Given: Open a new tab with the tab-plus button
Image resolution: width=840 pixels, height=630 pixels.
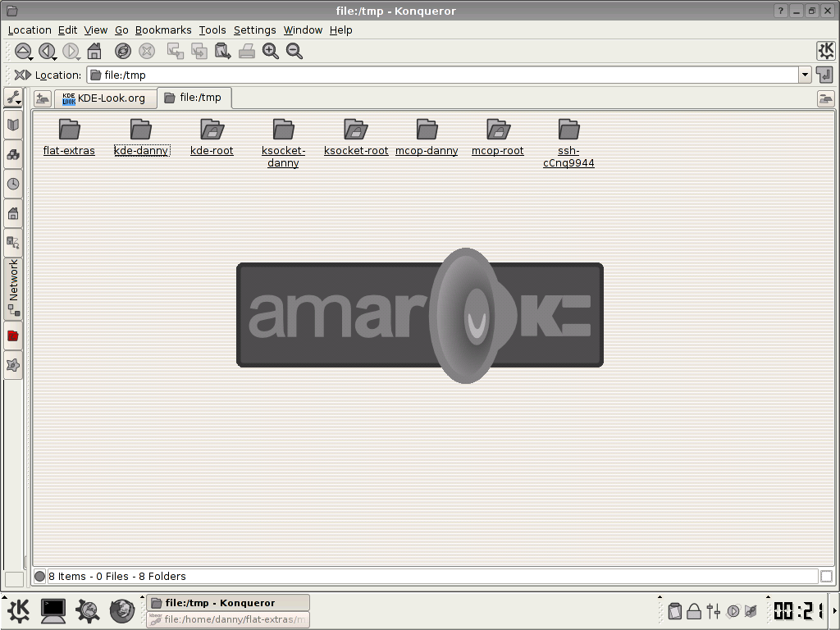Looking at the screenshot, I should [x=43, y=98].
